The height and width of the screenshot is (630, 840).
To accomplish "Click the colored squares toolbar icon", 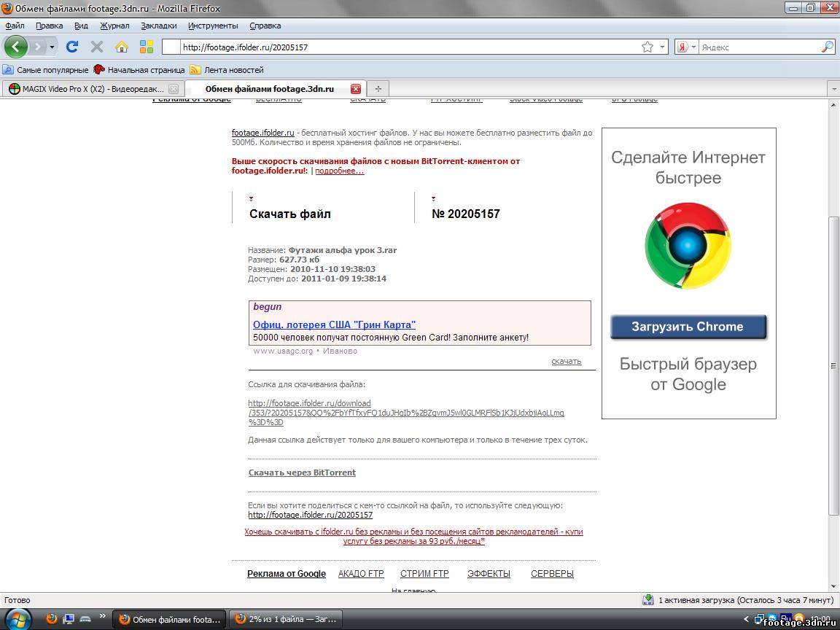I will [147, 47].
